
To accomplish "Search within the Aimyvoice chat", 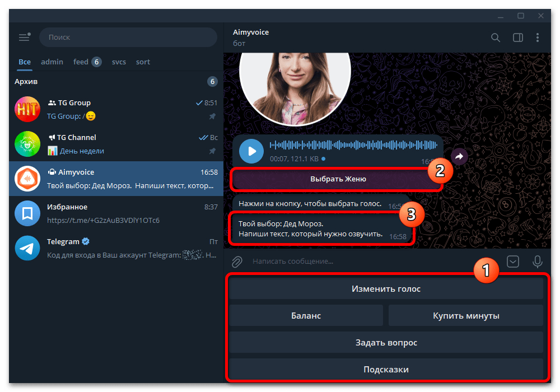I will tap(496, 38).
